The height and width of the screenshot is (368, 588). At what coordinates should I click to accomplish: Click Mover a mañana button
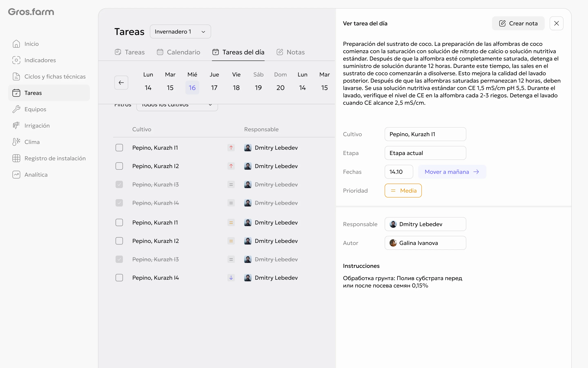pos(452,172)
